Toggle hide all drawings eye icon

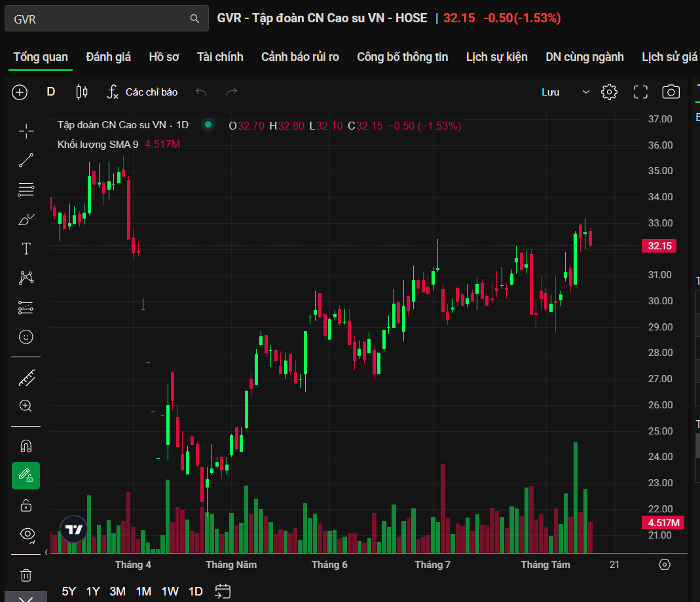[x=28, y=534]
